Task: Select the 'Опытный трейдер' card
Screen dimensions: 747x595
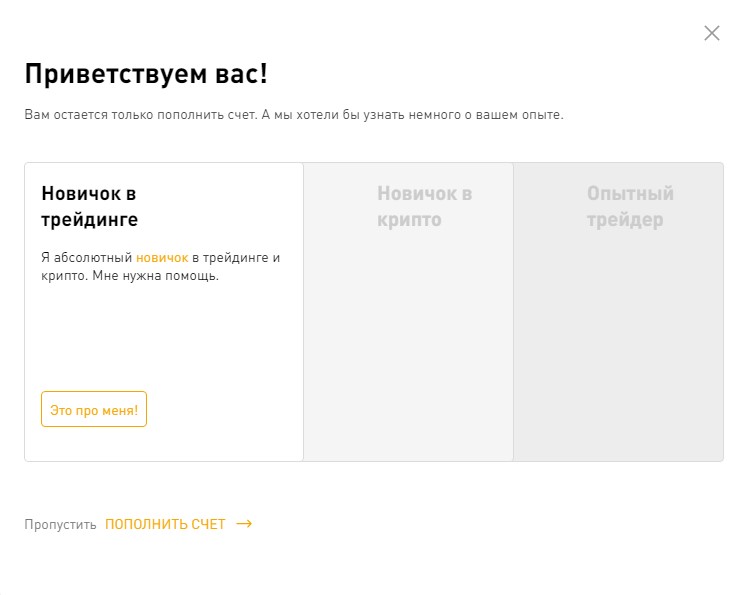Action: [x=618, y=312]
